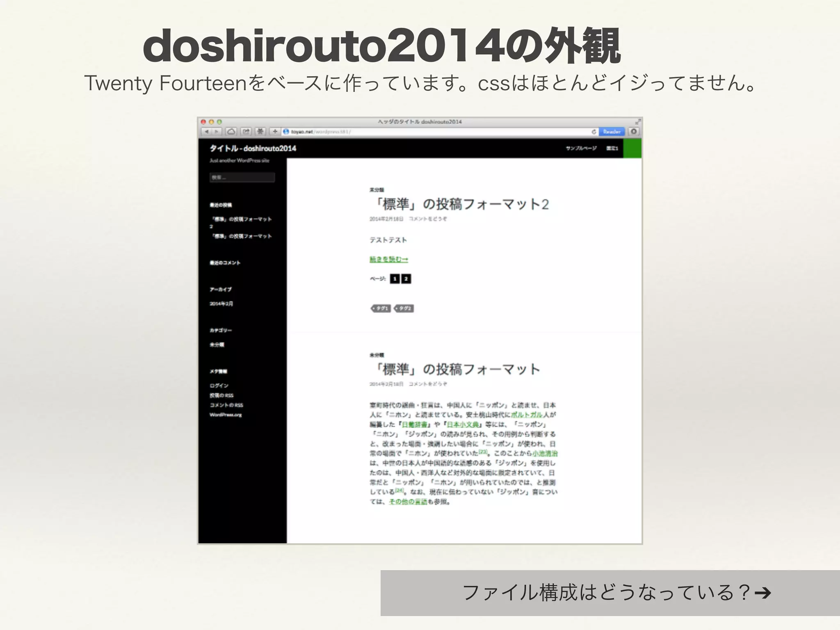This screenshot has height=630, width=840.
Task: Click the 日本小文典 green link
Action: coord(463,425)
